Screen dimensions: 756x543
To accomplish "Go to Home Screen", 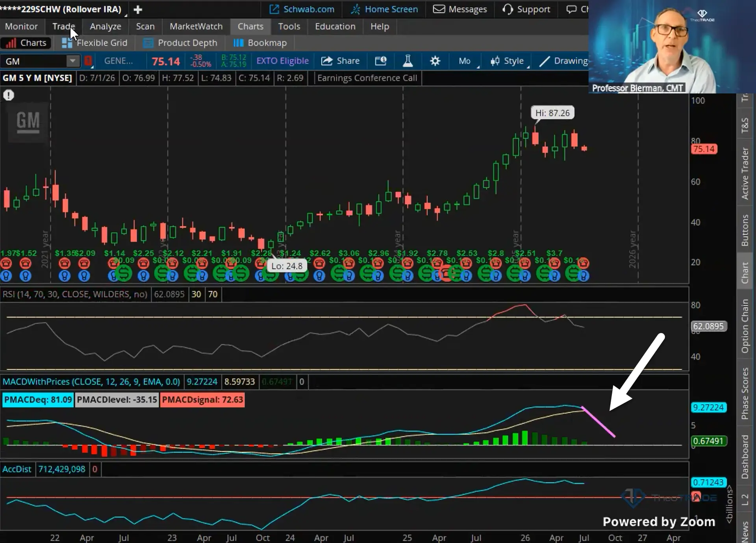I will click(384, 9).
